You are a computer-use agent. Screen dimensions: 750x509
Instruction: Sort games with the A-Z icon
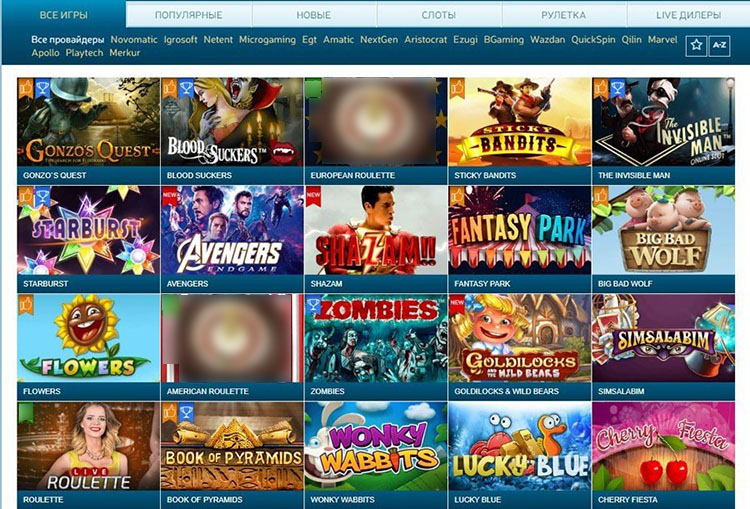[x=719, y=46]
